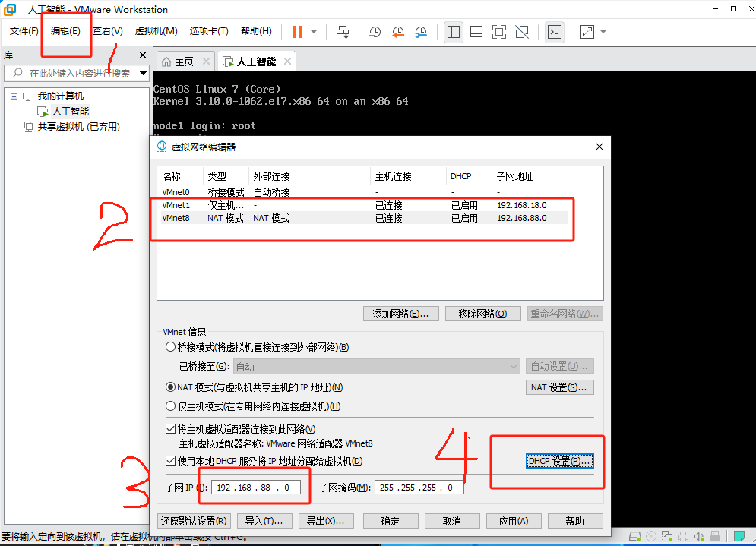The image size is (756, 546).
Task: Toggle Unity mode icon in the toolbar
Action: pos(522,32)
